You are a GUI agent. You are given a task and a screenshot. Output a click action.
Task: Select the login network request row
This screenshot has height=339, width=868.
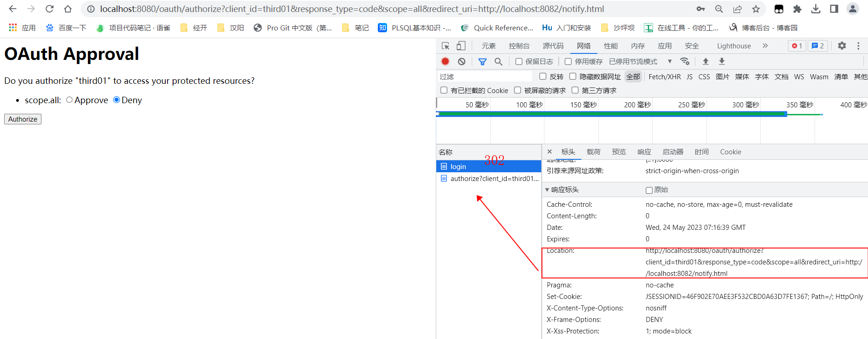[x=489, y=166]
